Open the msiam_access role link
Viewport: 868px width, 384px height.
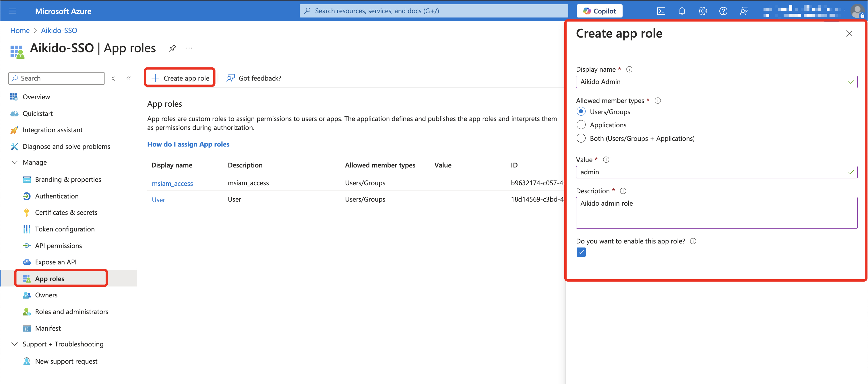tap(172, 184)
